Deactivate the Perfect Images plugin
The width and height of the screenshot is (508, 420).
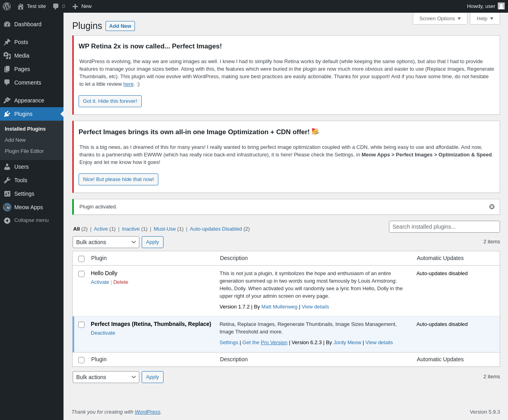coord(103,333)
